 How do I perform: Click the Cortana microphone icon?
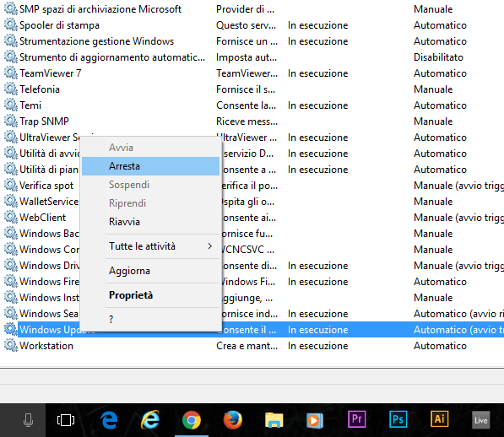pyautogui.click(x=29, y=420)
